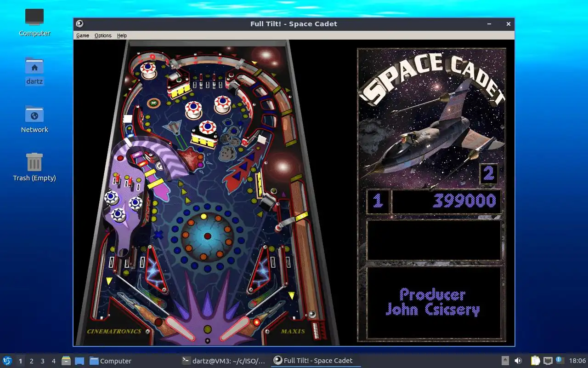588x368 pixels.
Task: Click the CINEMATRONICS label on the table
Action: pyautogui.click(x=114, y=331)
